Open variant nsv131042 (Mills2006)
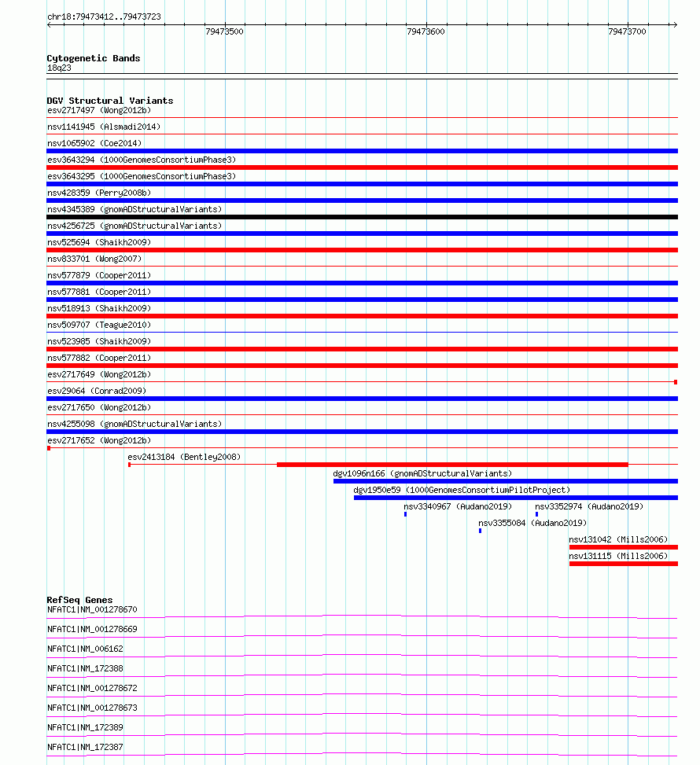Screen dimensions: 700x765 click(618, 539)
